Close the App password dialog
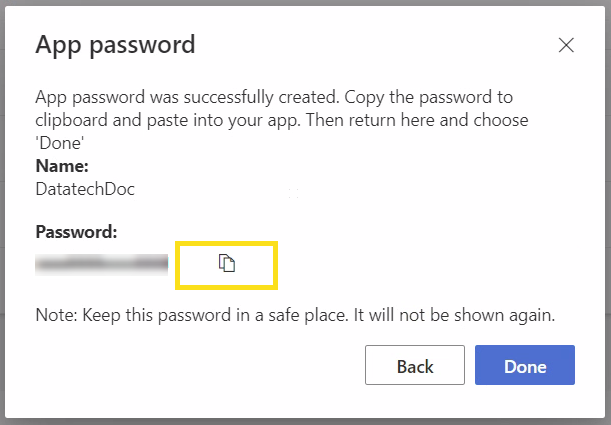This screenshot has height=425, width=611. pos(566,45)
